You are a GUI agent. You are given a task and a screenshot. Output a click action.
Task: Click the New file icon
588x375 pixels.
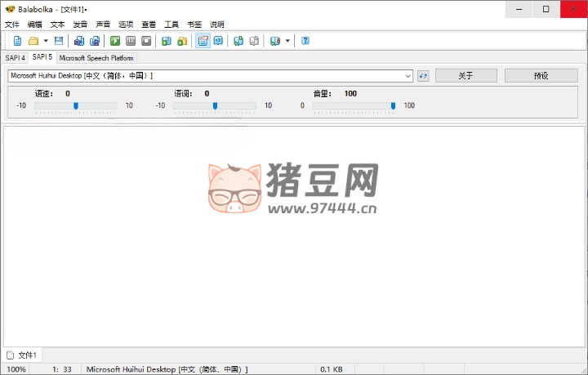coord(17,41)
